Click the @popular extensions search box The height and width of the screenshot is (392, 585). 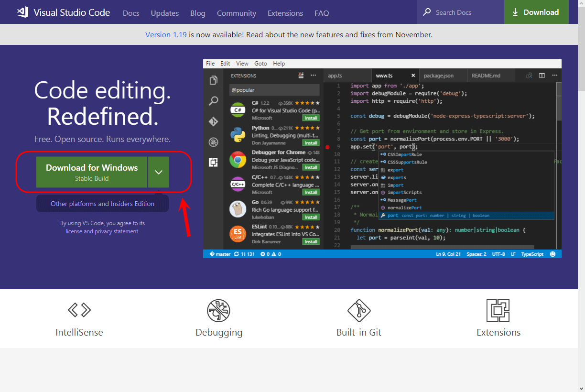(x=274, y=90)
